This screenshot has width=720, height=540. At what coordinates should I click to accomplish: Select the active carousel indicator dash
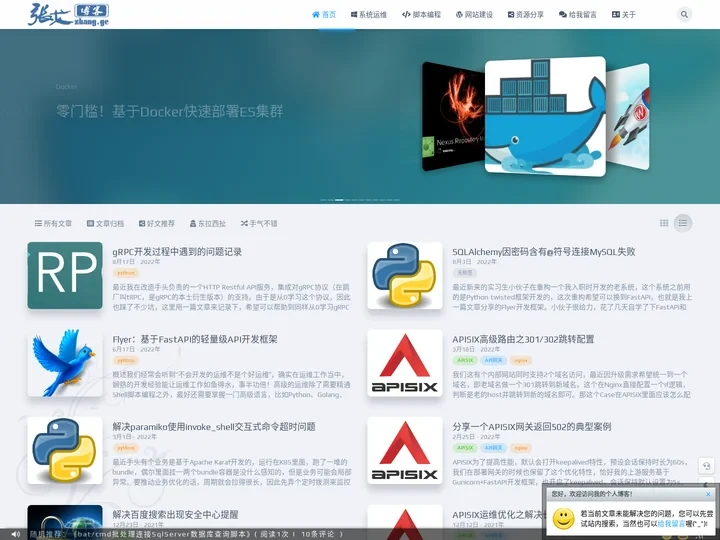339,200
